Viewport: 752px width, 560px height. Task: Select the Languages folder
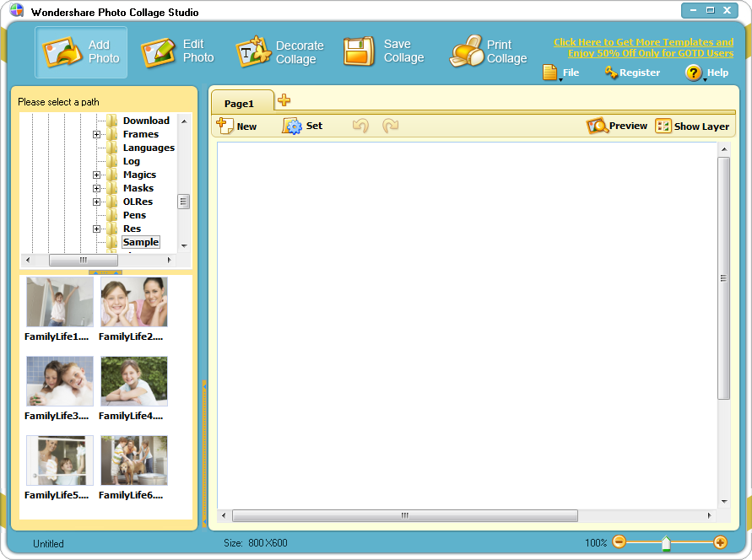[149, 148]
